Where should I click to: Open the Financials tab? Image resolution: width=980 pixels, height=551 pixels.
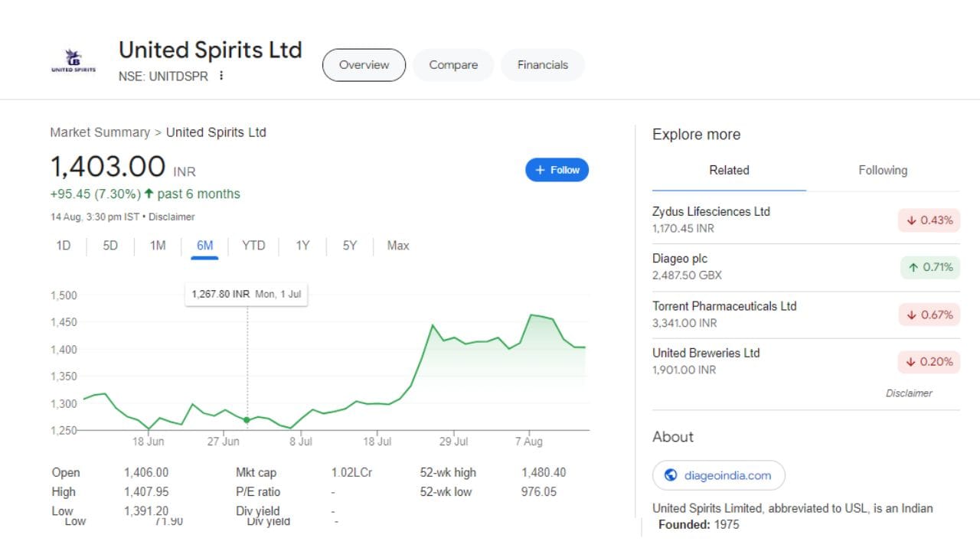click(542, 65)
